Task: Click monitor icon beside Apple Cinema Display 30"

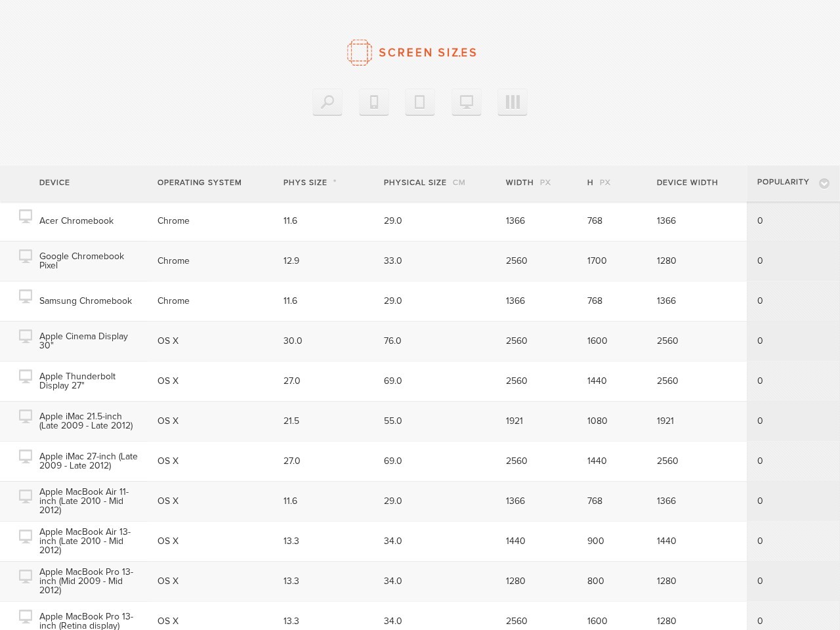Action: tap(26, 337)
